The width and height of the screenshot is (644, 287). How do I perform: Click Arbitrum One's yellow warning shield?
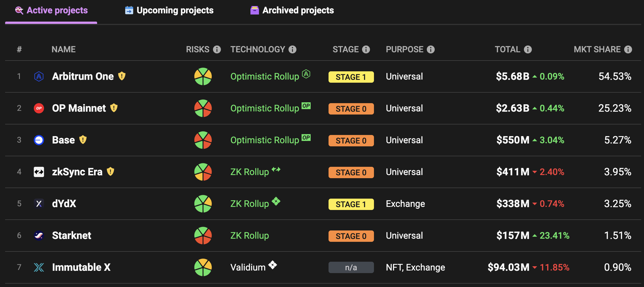click(122, 76)
